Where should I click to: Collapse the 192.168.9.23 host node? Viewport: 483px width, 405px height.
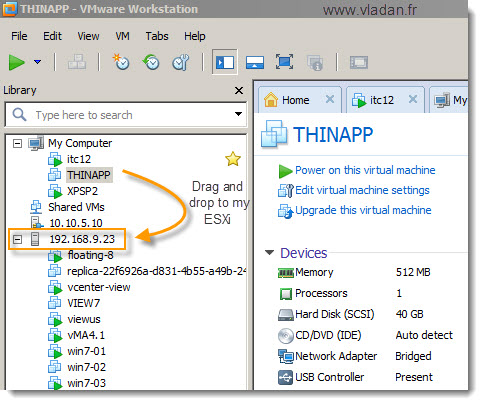coord(17,239)
